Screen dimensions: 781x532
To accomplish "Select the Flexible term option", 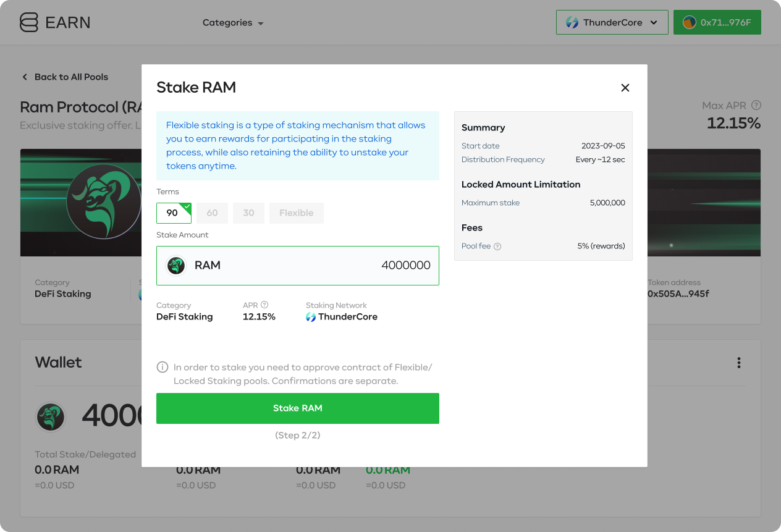I will [297, 213].
